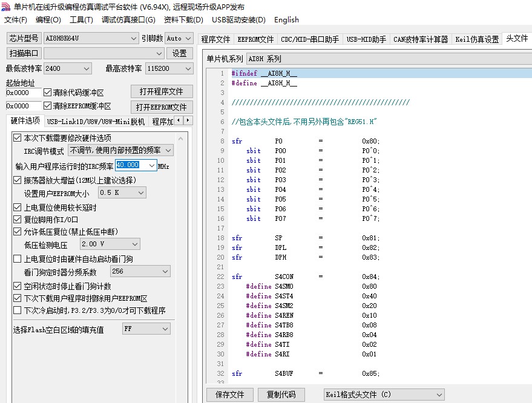
Task: Expand the IRC frequency 40.000 combo box
Action: pos(152,165)
